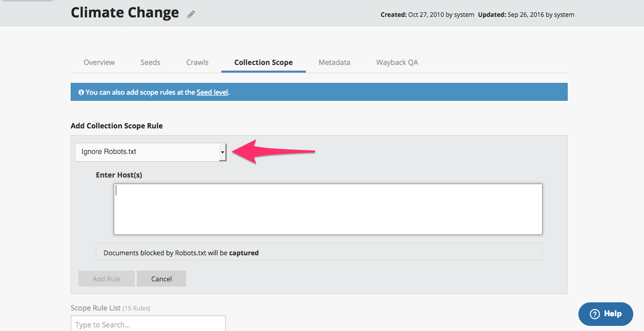Click the question mark icon in Help
The width and height of the screenshot is (644, 331).
click(594, 314)
